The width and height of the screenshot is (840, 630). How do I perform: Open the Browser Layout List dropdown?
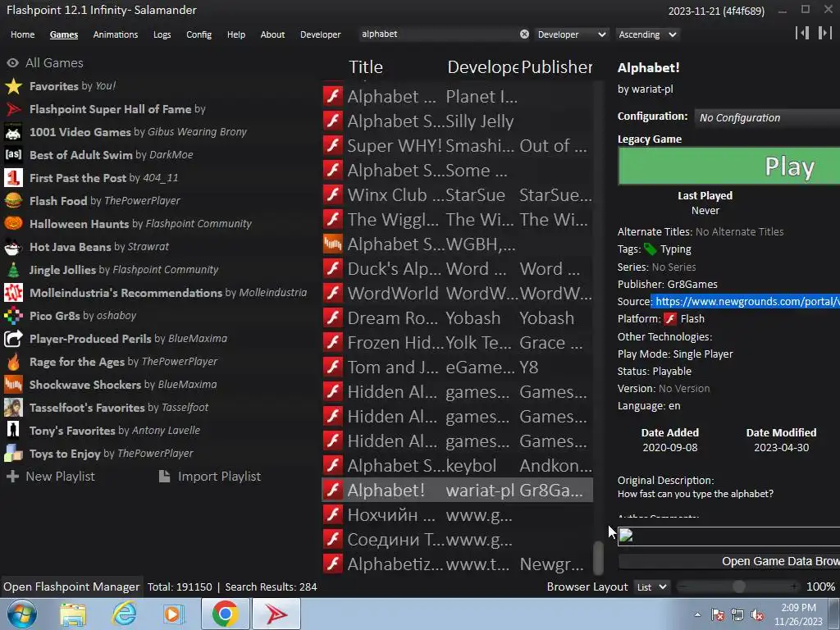(651, 587)
